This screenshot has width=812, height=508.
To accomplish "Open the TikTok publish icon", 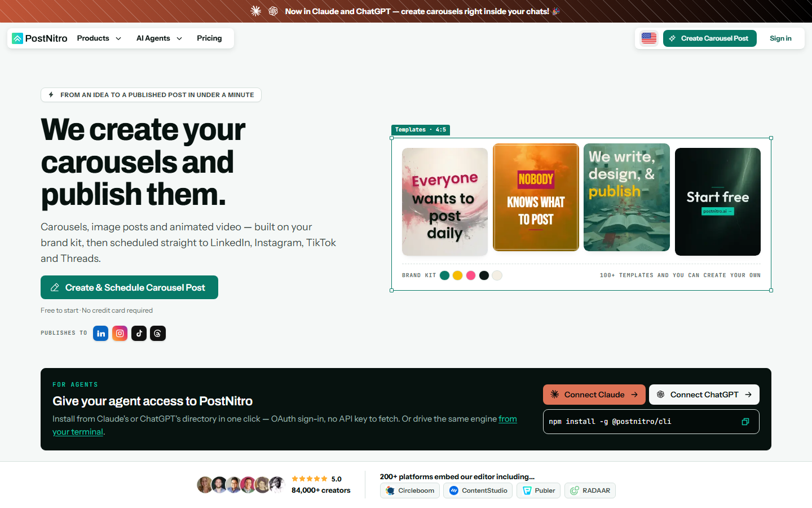I will coord(139,334).
